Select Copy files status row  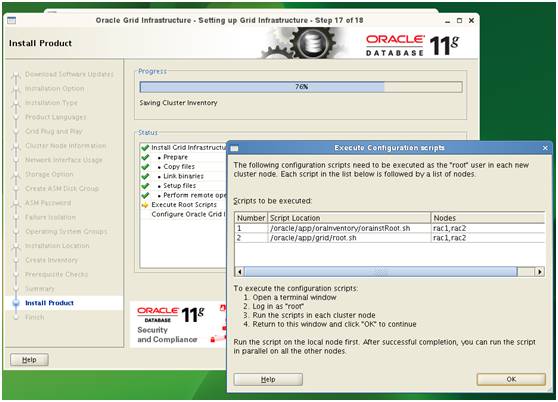[x=184, y=166]
